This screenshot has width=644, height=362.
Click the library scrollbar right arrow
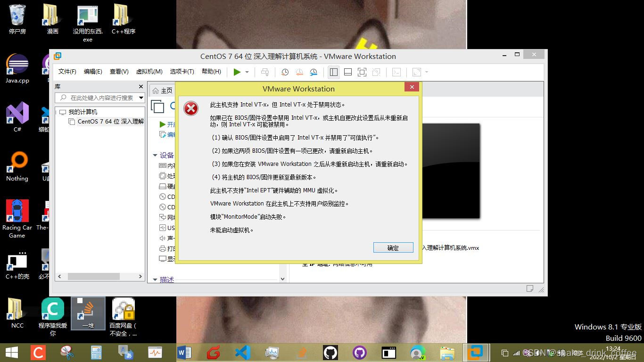click(140, 276)
